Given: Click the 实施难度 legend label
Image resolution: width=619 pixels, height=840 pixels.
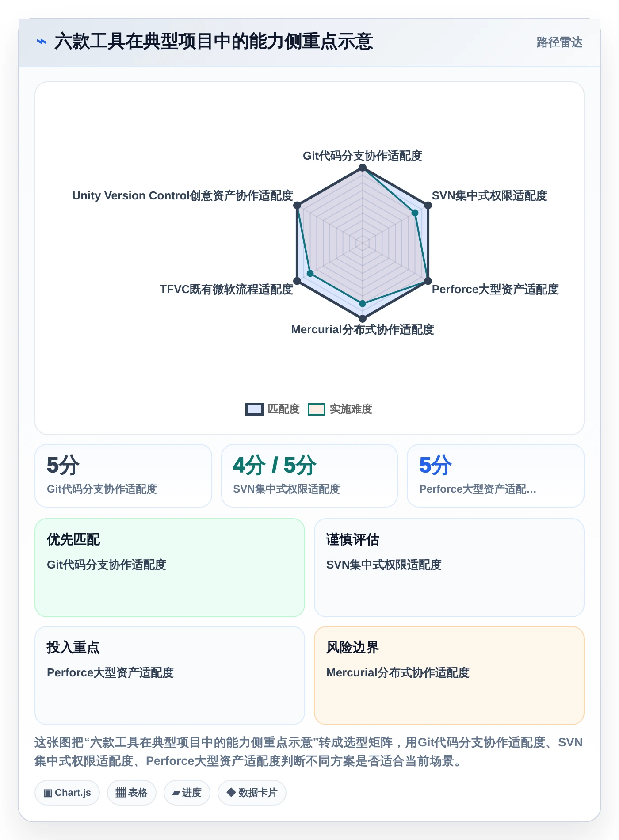Looking at the screenshot, I should [x=351, y=409].
